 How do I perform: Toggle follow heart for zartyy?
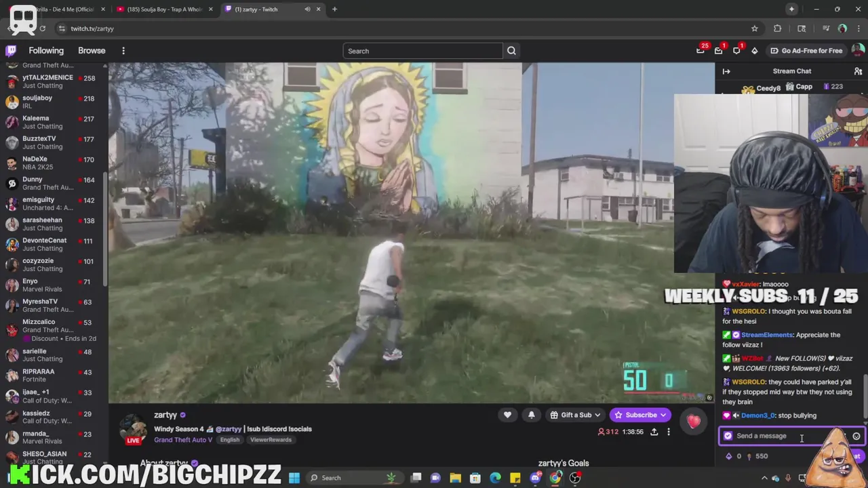507,415
